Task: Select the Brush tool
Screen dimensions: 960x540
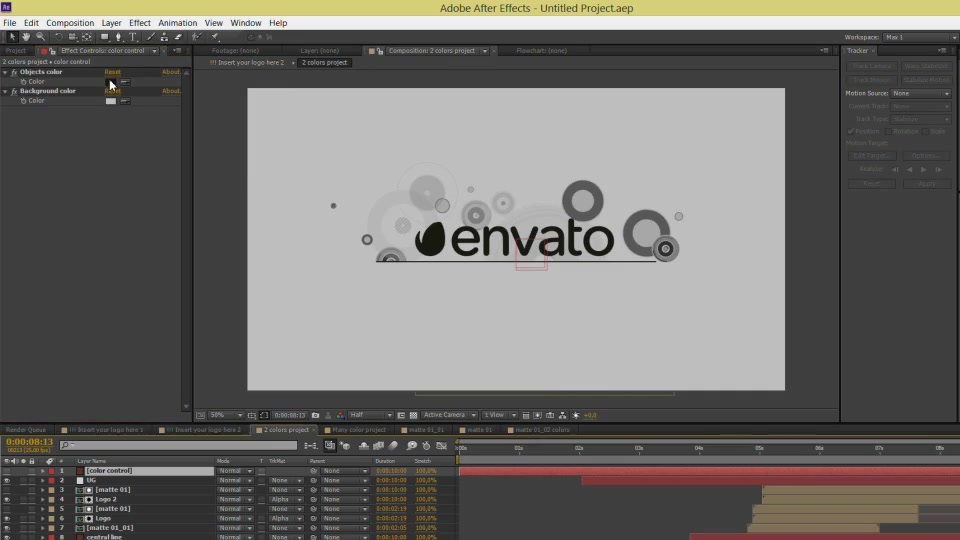Action: [151, 37]
